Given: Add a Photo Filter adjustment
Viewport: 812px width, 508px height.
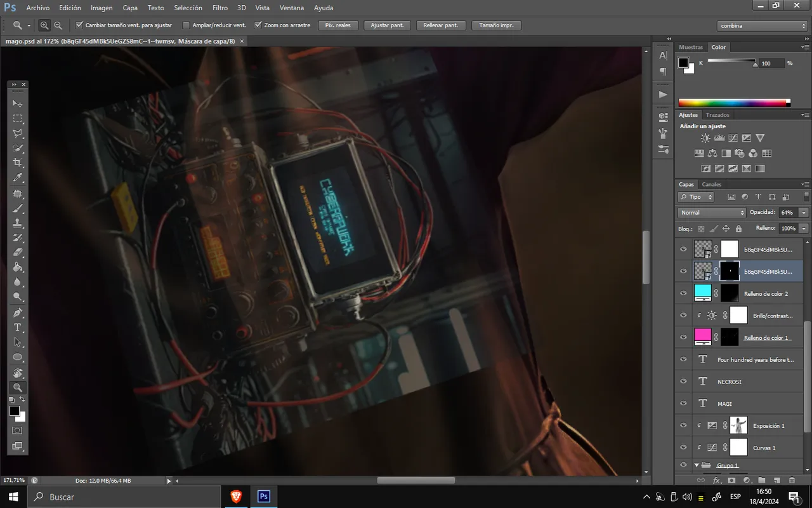Looking at the screenshot, I should 739,153.
